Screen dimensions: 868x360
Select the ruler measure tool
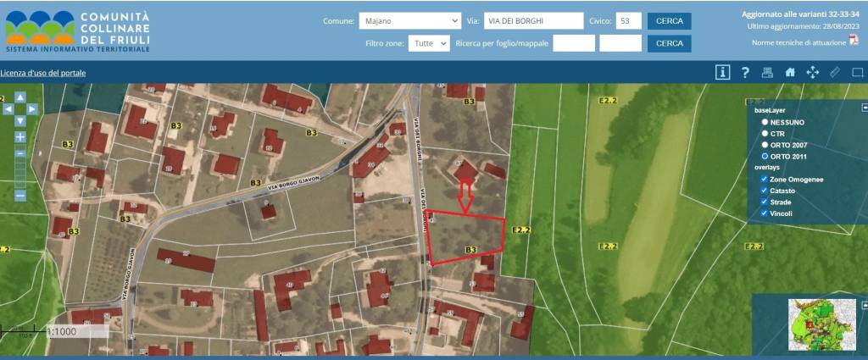(835, 72)
